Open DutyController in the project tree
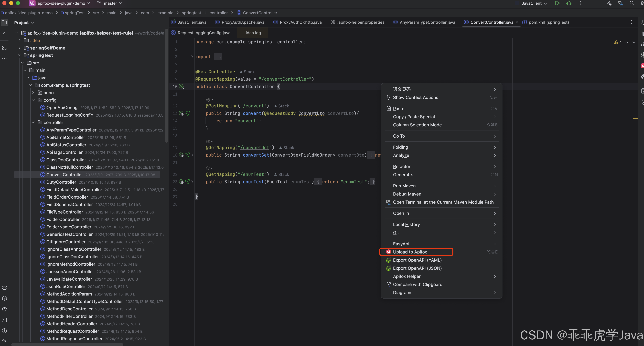The height and width of the screenshot is (346, 644). point(61,182)
